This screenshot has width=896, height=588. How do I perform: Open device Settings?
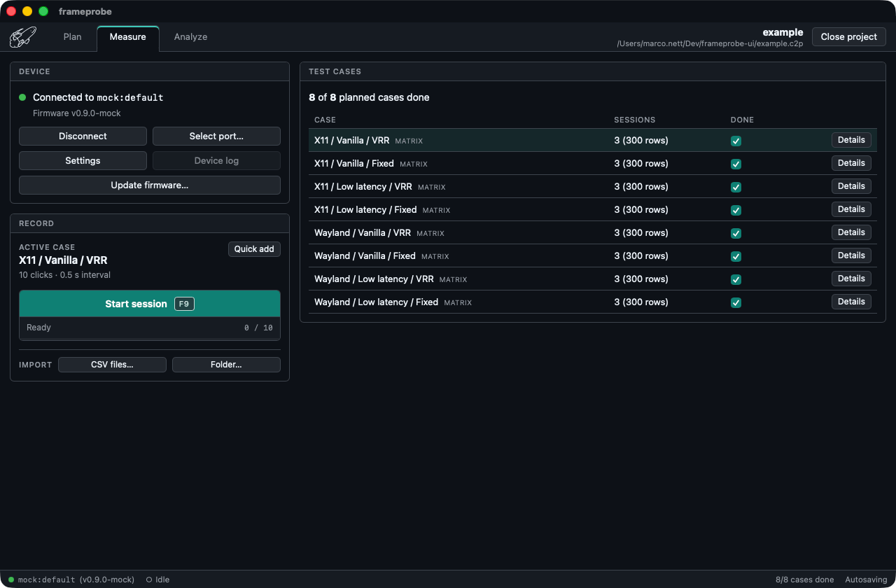coord(83,160)
